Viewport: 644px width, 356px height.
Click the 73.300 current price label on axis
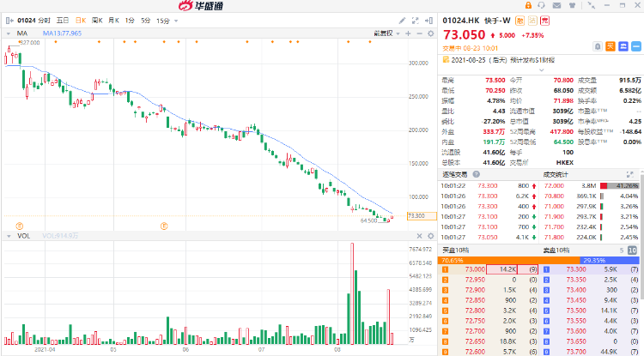pyautogui.click(x=422, y=215)
